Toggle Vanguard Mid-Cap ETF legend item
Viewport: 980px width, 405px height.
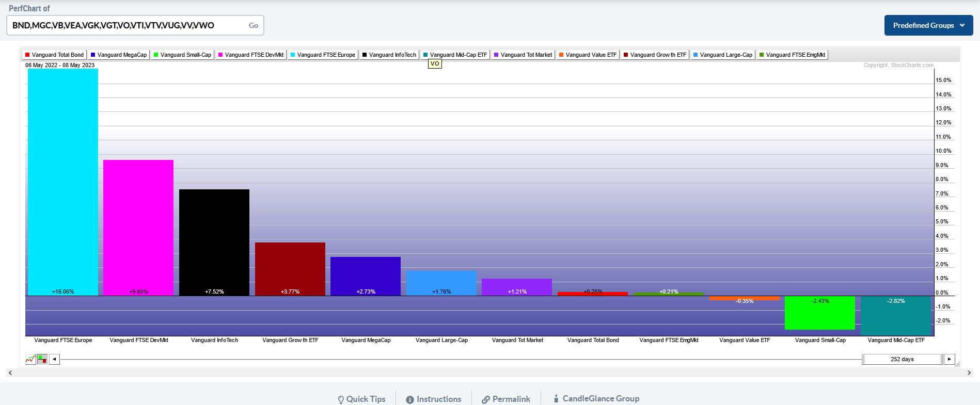(x=455, y=55)
